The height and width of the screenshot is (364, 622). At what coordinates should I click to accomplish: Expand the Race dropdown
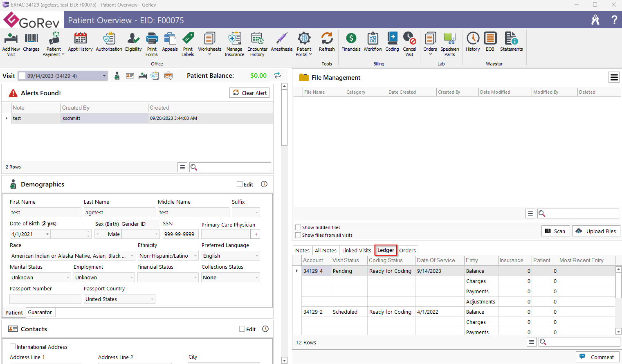[x=132, y=256]
